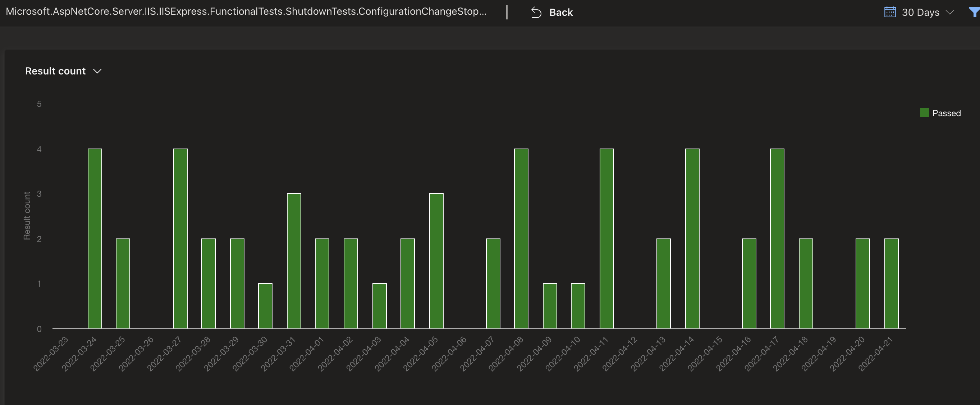Screen dimensions: 980x405
Task: Click the truncated test name title
Action: (246, 12)
